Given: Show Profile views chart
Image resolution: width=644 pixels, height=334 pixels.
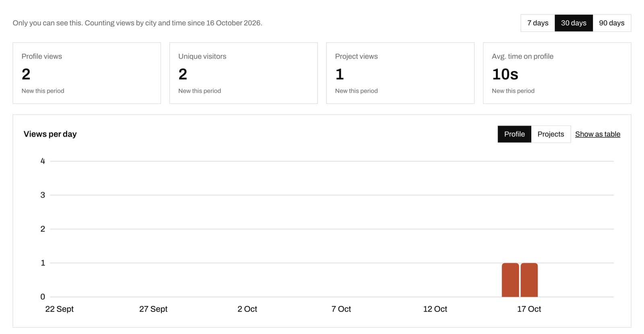Looking at the screenshot, I should coord(514,134).
